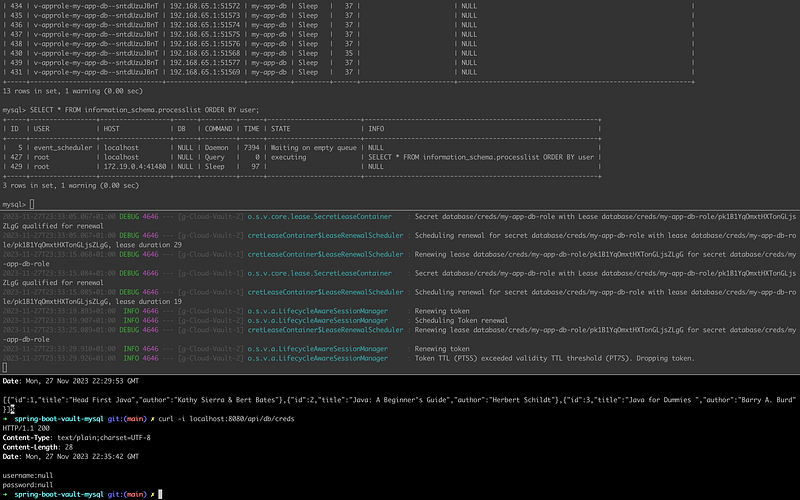The image size is (800, 500).
Task: Click the 'Content-Length: 28' header
Action: coord(38,447)
